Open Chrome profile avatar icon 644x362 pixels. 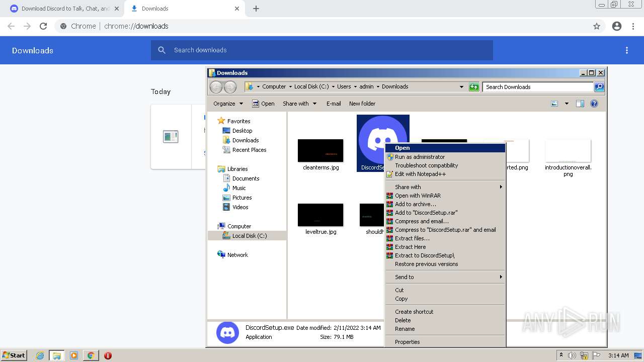point(617,26)
